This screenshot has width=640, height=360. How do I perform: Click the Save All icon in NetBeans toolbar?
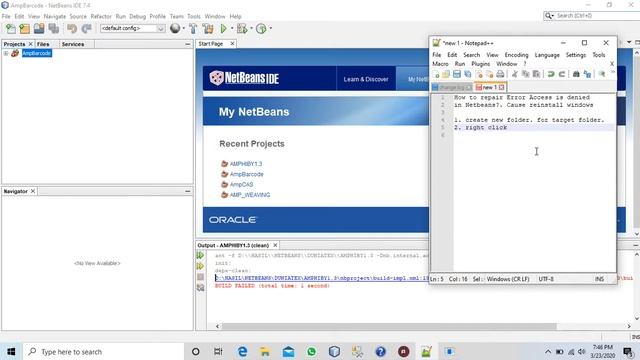[53, 29]
